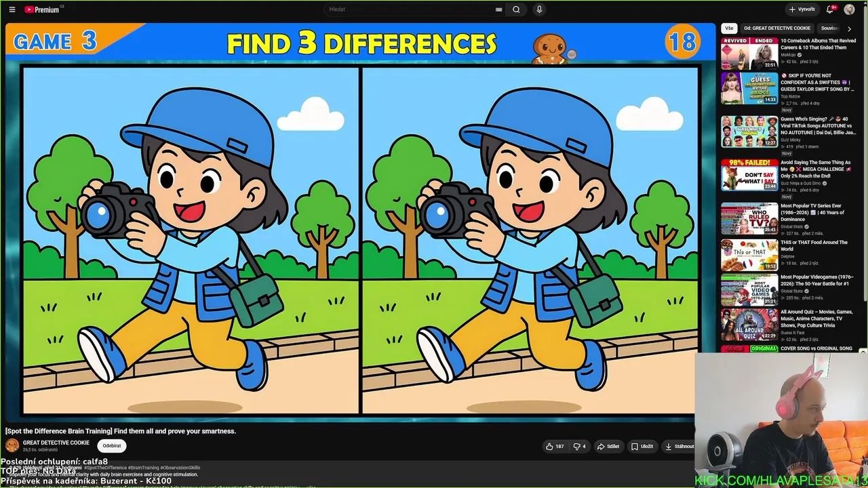Open the Vytvořit create menu

[802, 9]
